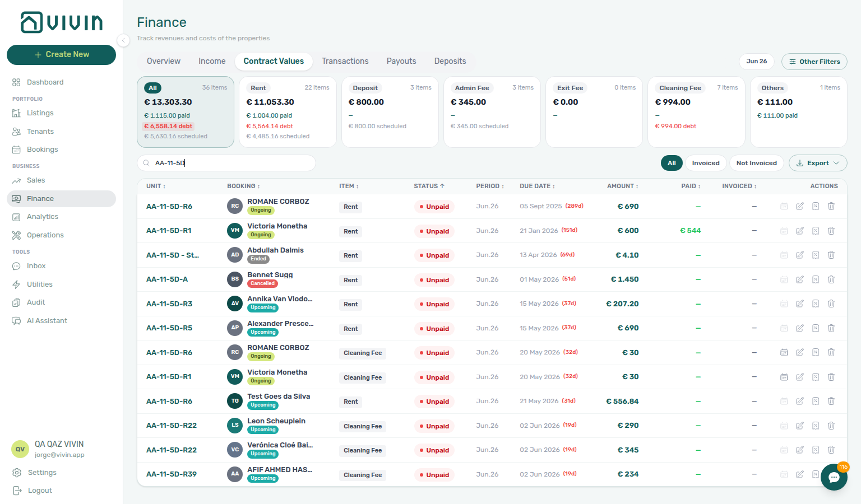Delete Bennet Sugg's €1,450 rent entry
The width and height of the screenshot is (861, 504).
[831, 279]
